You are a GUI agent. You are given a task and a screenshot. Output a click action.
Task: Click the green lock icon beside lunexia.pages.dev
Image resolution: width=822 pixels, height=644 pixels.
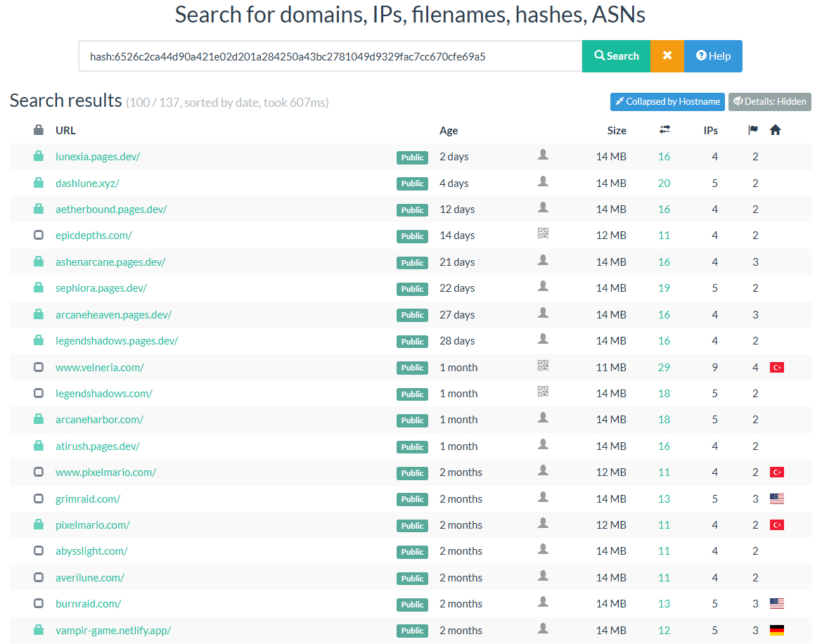pyautogui.click(x=39, y=157)
